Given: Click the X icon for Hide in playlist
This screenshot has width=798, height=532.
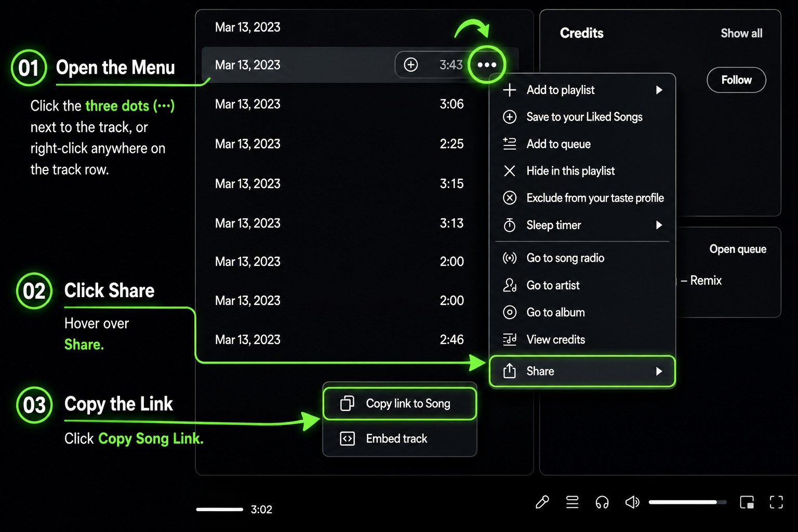Looking at the screenshot, I should click(x=510, y=171).
